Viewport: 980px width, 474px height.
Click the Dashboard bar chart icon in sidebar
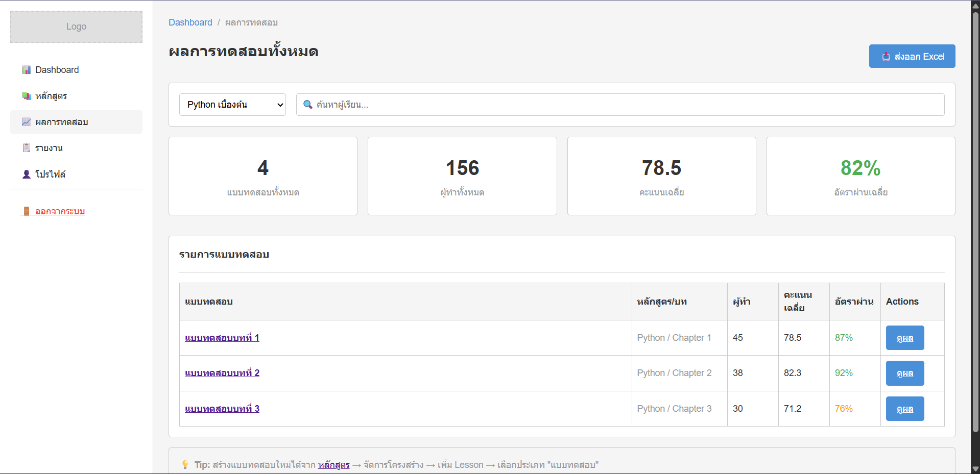[x=26, y=70]
